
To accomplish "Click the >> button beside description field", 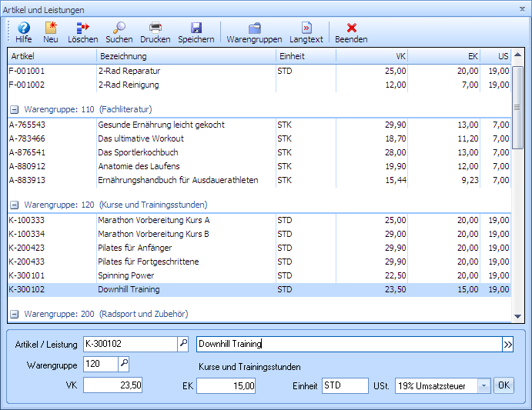I will click(507, 345).
